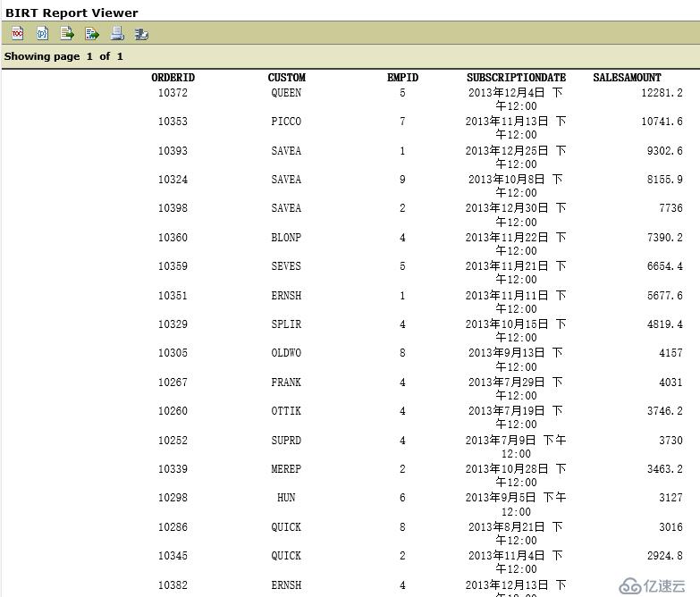Image resolution: width=700 pixels, height=597 pixels.
Task: Click sales amount 3730
Action: click(671, 441)
